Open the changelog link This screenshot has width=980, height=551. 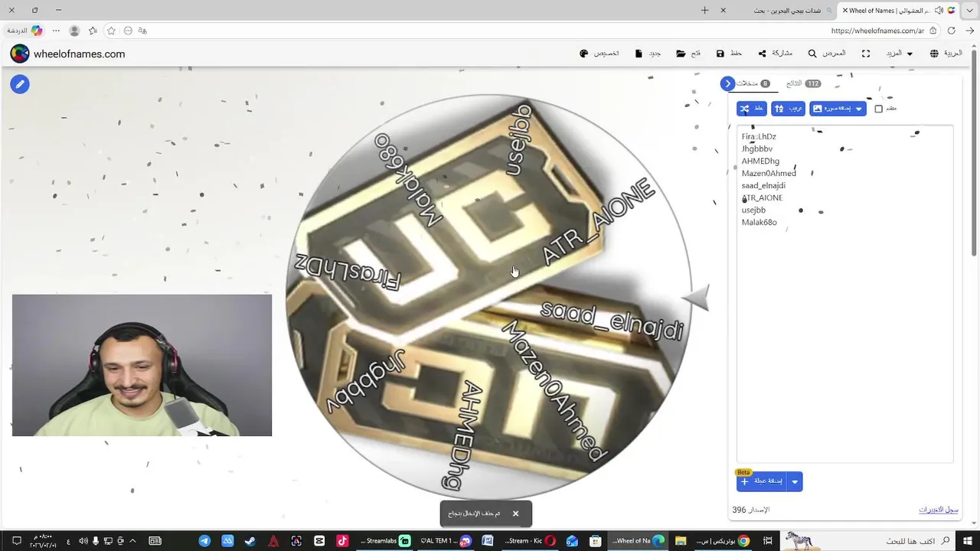pos(939,510)
